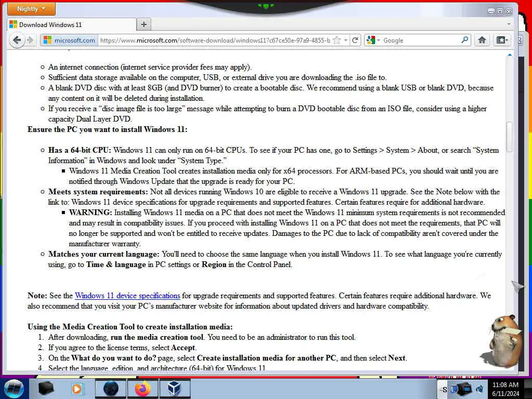This screenshot has height=399, width=532.
Task: Minimize the Nightly browser window
Action: pos(491,12)
